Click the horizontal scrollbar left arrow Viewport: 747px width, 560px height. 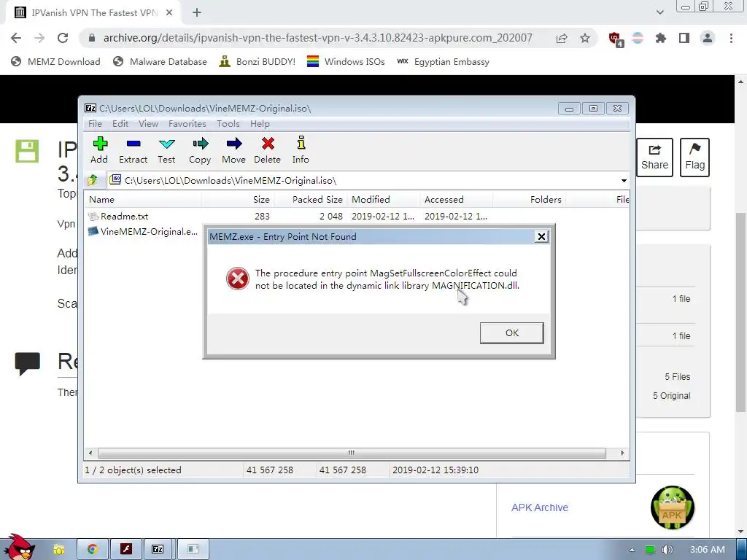click(x=90, y=453)
